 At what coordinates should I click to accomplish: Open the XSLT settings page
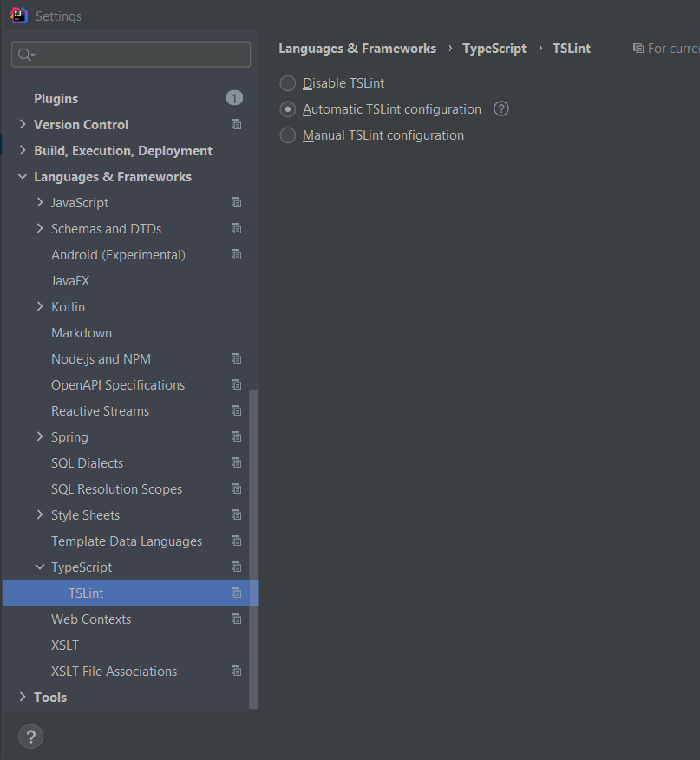pyautogui.click(x=65, y=645)
